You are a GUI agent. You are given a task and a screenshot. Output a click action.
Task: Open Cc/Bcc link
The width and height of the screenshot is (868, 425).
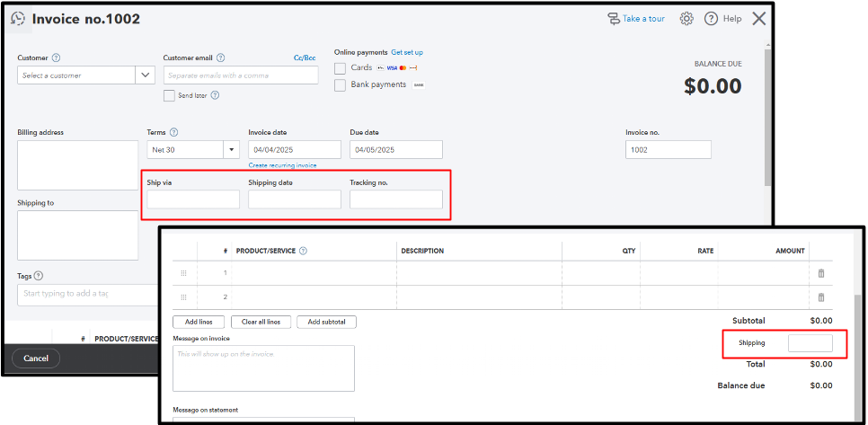pos(305,58)
